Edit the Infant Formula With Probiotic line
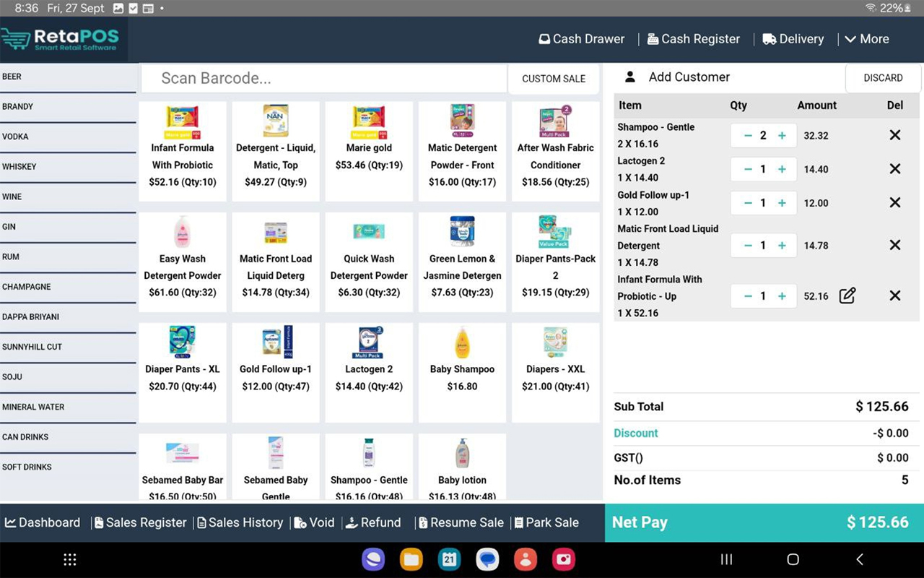 [x=847, y=296]
